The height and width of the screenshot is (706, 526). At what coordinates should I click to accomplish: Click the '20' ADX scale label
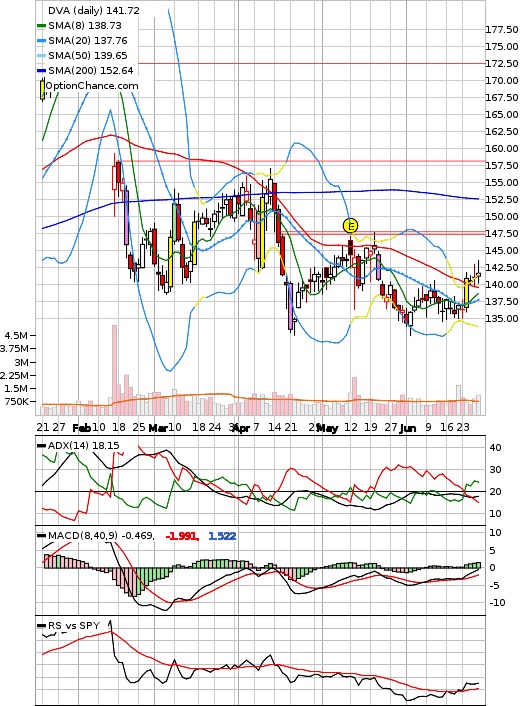tap(495, 492)
